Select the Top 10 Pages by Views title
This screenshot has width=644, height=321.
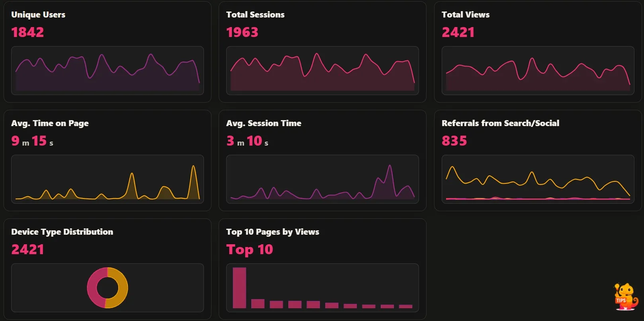pos(273,232)
